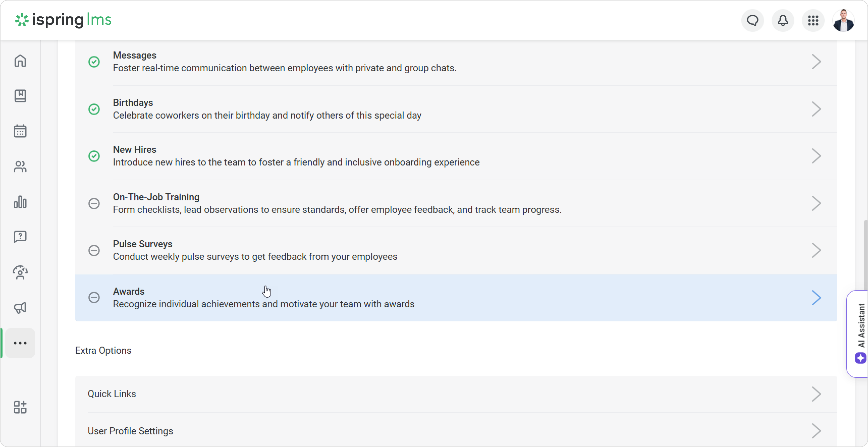
Task: Open the apps grid launcher
Action: tap(813, 20)
